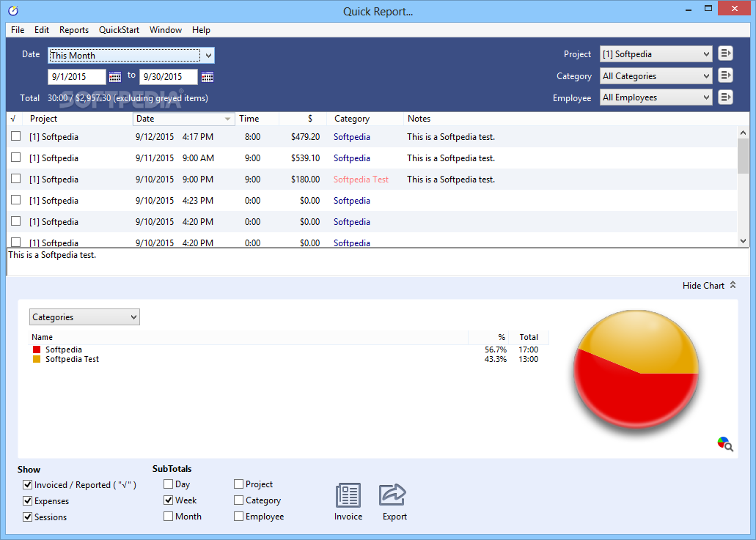Open the All Employees dropdown
The width and height of the screenshot is (756, 540).
(x=656, y=97)
